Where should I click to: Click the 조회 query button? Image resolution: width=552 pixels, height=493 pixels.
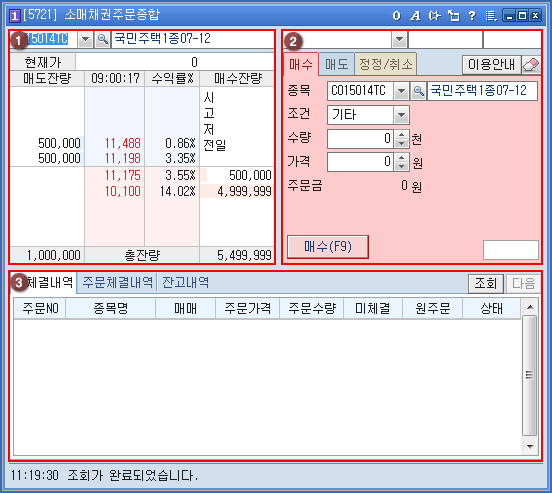[x=486, y=283]
